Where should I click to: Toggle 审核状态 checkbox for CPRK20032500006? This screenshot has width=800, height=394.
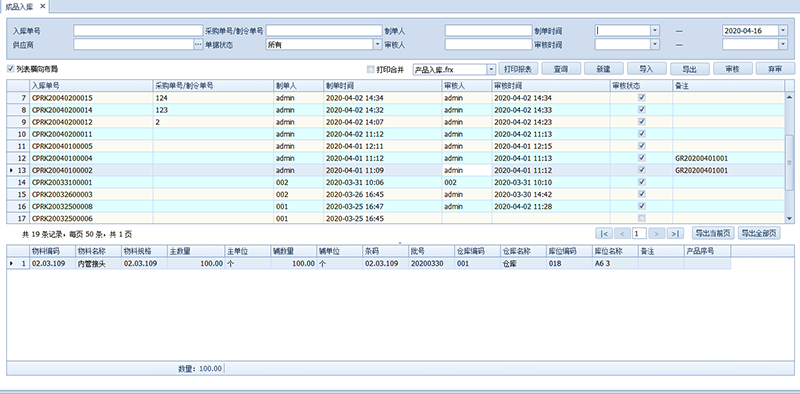642,218
